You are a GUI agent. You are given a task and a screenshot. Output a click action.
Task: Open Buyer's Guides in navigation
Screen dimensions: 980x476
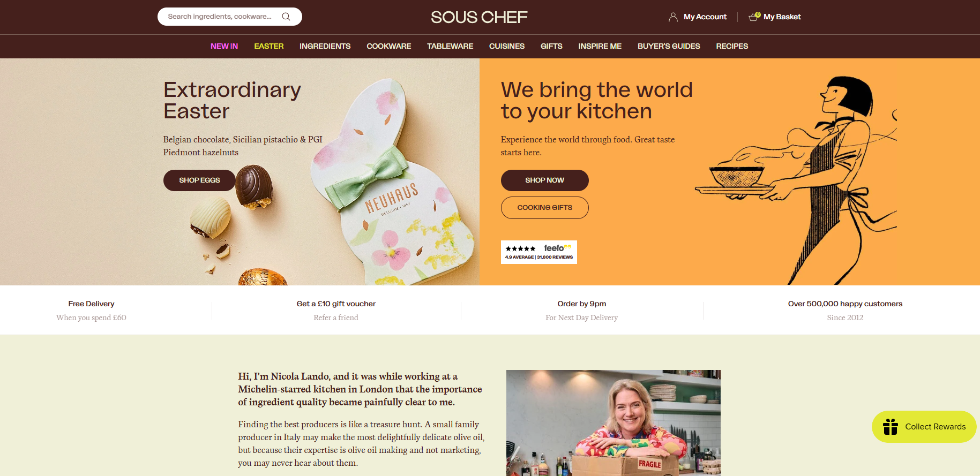pyautogui.click(x=669, y=46)
